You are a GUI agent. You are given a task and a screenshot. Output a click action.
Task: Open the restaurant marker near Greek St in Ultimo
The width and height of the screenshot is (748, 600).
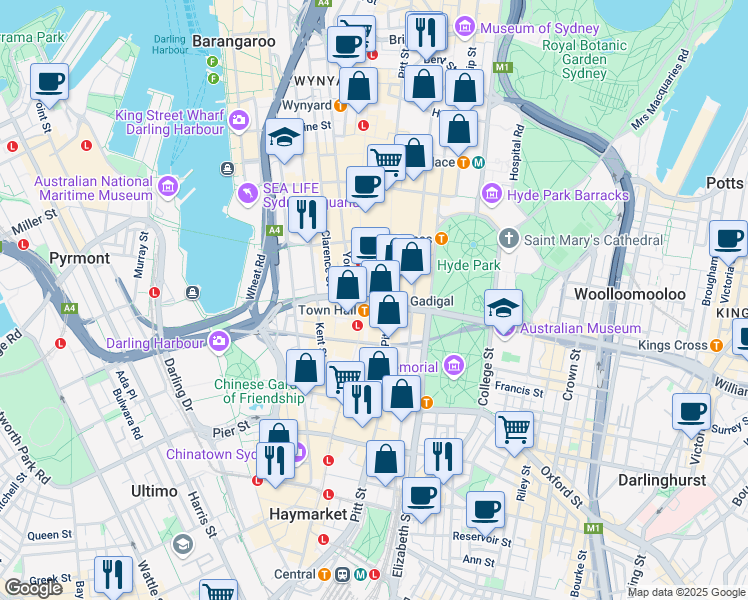coord(114,577)
